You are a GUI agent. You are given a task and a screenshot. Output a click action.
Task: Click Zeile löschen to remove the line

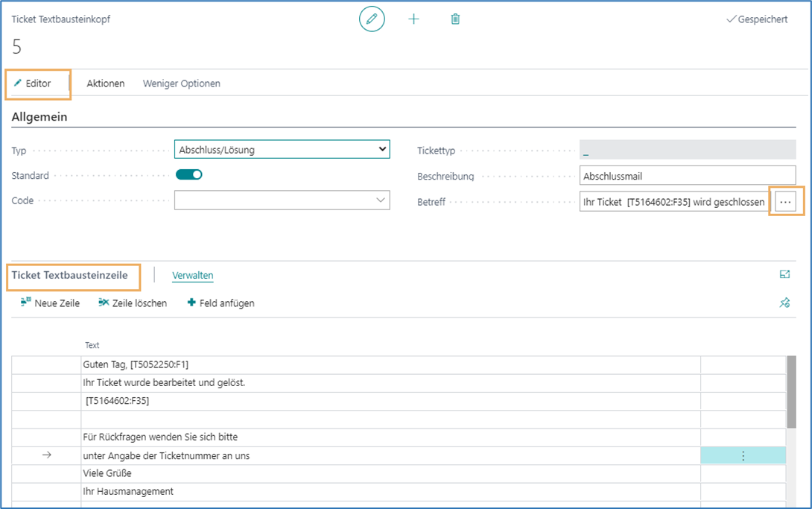tap(133, 303)
